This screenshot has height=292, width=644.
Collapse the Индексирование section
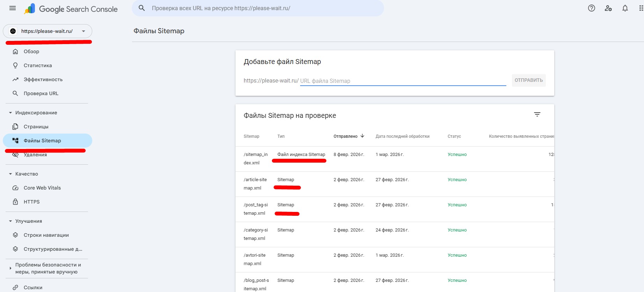[10, 113]
